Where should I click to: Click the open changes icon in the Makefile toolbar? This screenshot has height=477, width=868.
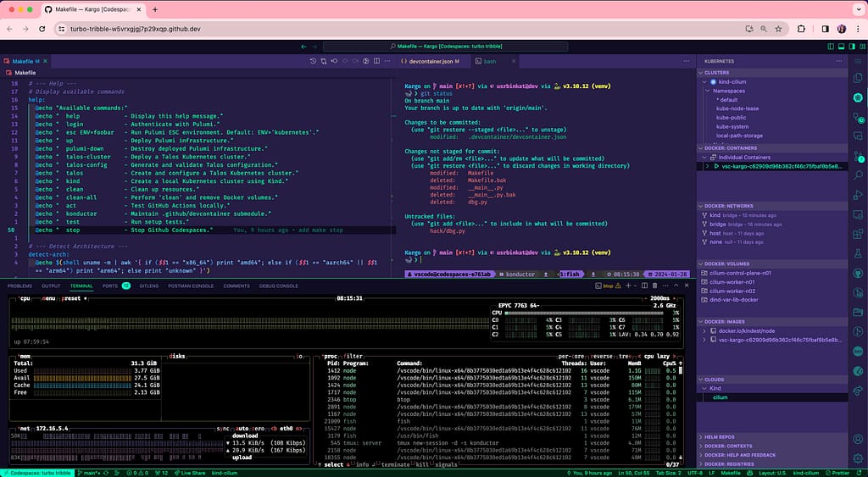click(323, 61)
